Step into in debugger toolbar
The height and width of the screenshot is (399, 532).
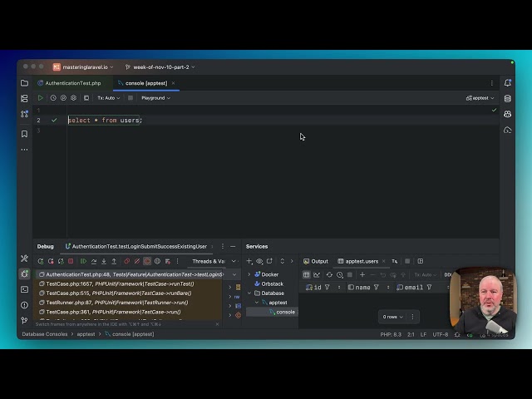(x=104, y=261)
